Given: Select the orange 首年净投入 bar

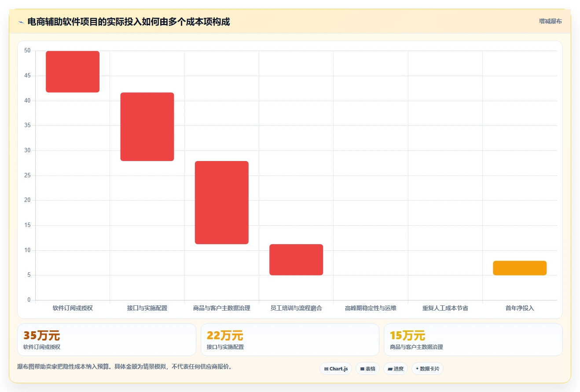Looking at the screenshot, I should click(x=520, y=268).
